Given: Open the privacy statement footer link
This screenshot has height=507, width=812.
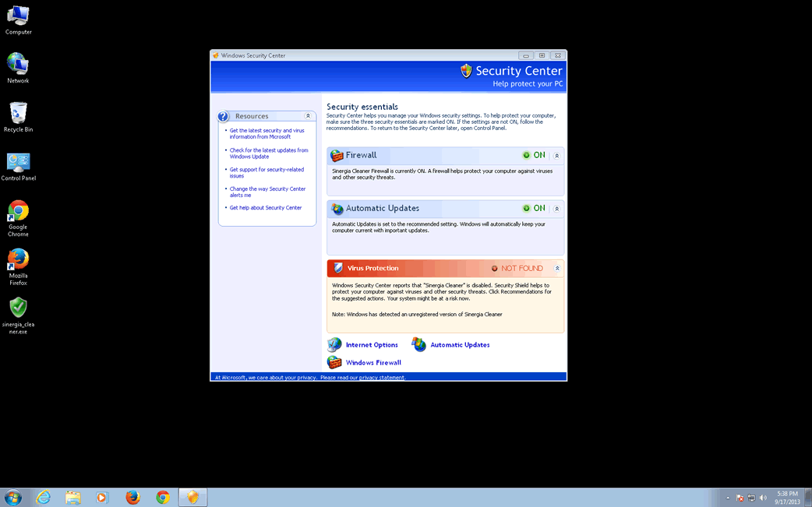Looking at the screenshot, I should 382,378.
